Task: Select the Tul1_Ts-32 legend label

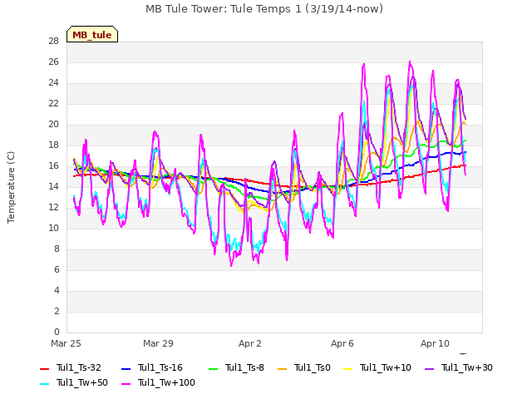Action: [79, 367]
